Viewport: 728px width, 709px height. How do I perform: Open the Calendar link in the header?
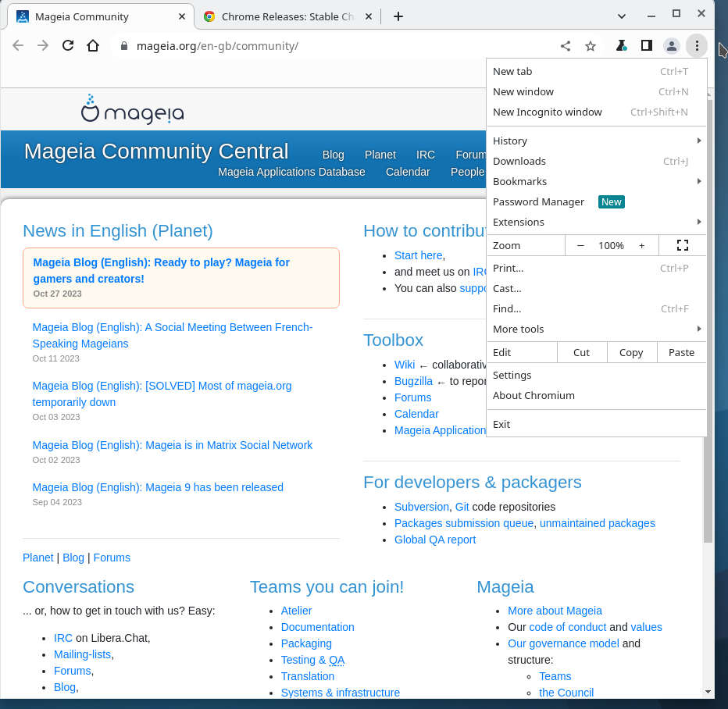pos(408,172)
